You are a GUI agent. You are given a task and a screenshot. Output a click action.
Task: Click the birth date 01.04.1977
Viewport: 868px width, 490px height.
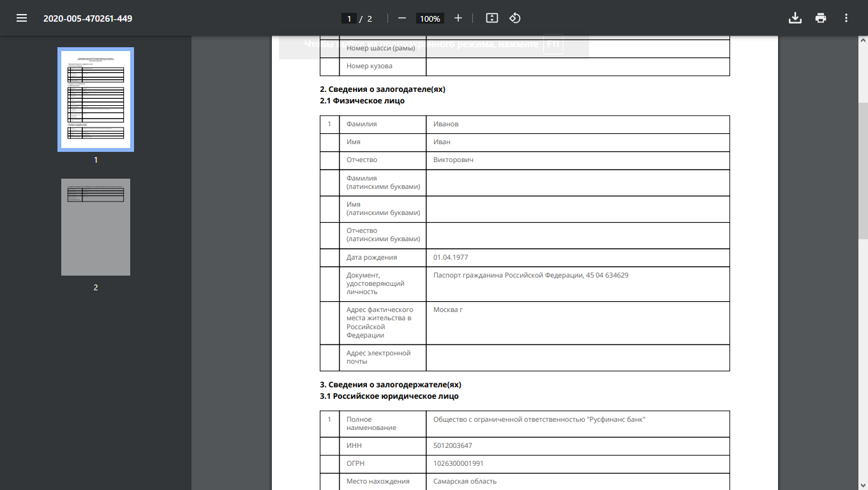tap(451, 257)
